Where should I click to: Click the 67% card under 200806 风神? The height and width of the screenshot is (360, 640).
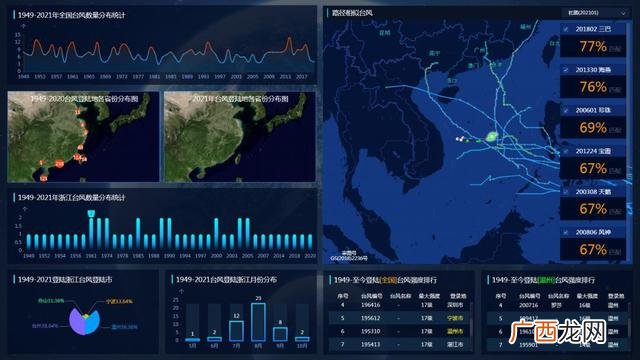593,249
